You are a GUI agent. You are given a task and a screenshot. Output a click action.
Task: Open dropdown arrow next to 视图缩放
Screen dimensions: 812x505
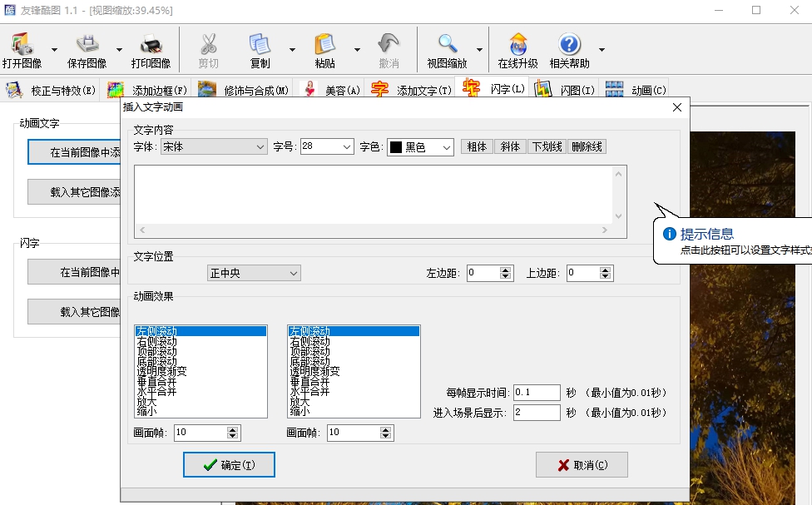[x=479, y=50]
